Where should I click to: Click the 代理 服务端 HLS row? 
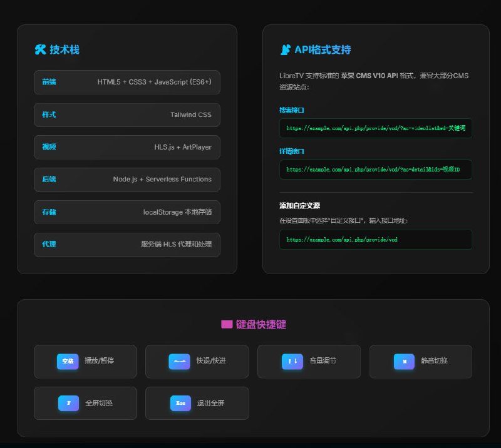click(x=127, y=245)
